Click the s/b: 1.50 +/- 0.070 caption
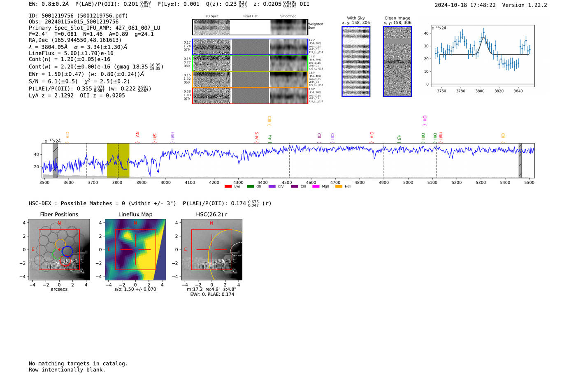The width and height of the screenshot is (576, 392). tap(135, 289)
